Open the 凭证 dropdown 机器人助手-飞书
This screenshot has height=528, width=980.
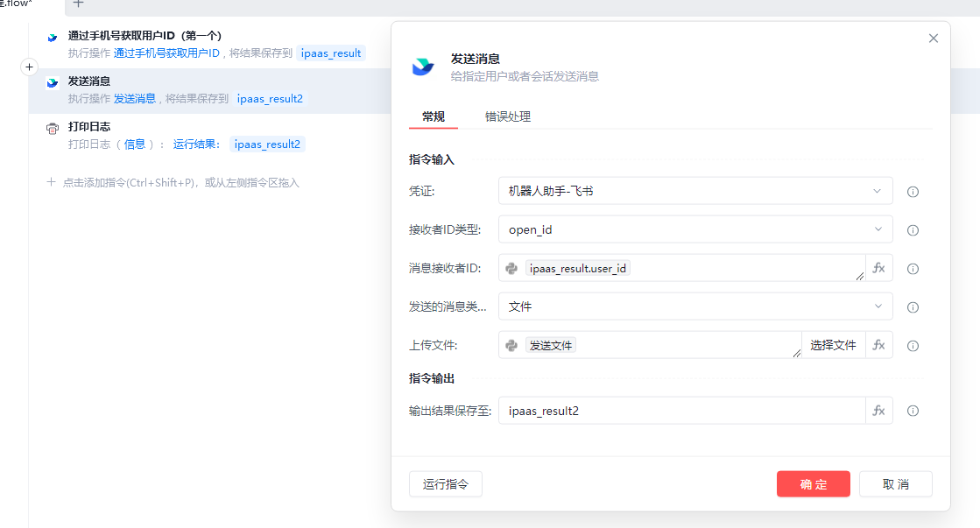694,191
